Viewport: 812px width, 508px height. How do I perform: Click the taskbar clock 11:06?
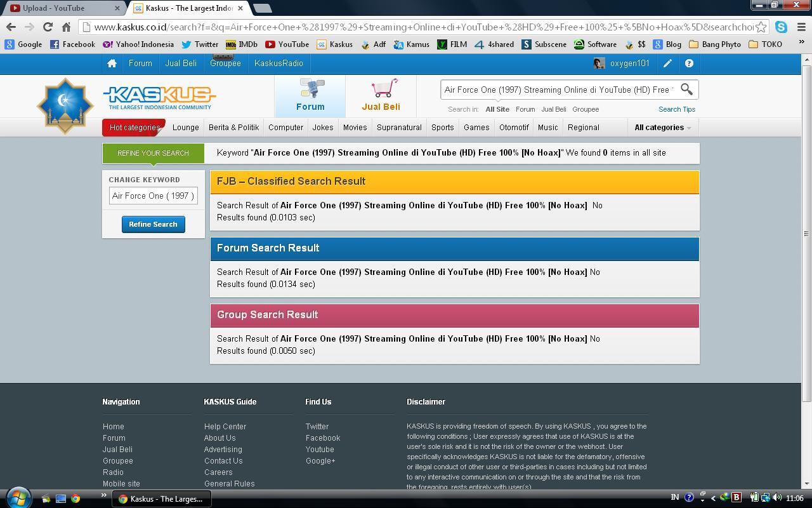[x=794, y=498]
